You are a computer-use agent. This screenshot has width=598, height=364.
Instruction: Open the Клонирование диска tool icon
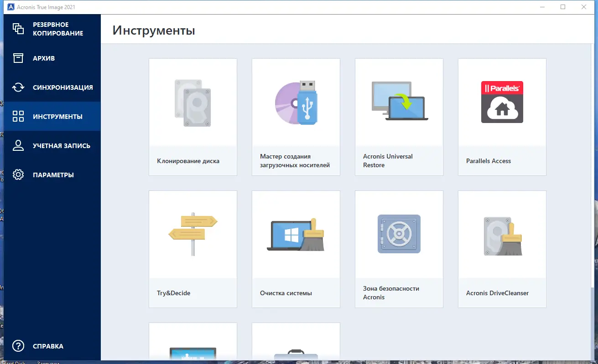(x=192, y=102)
